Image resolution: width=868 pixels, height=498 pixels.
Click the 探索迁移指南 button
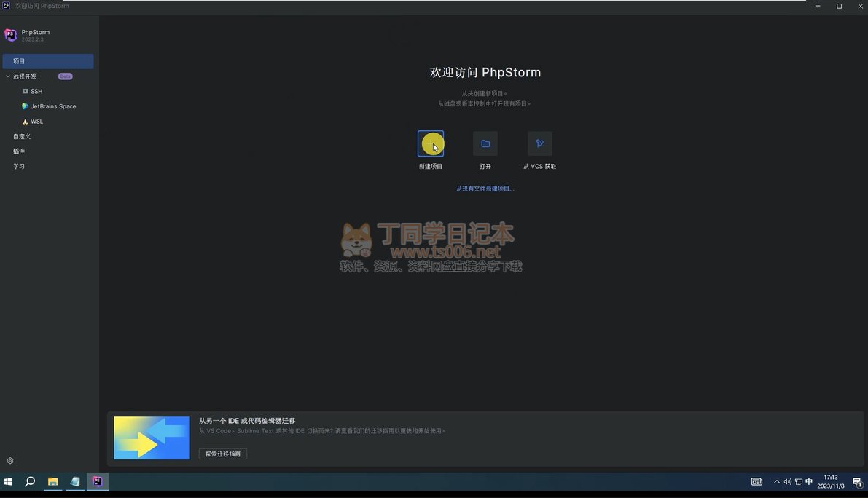tap(223, 454)
